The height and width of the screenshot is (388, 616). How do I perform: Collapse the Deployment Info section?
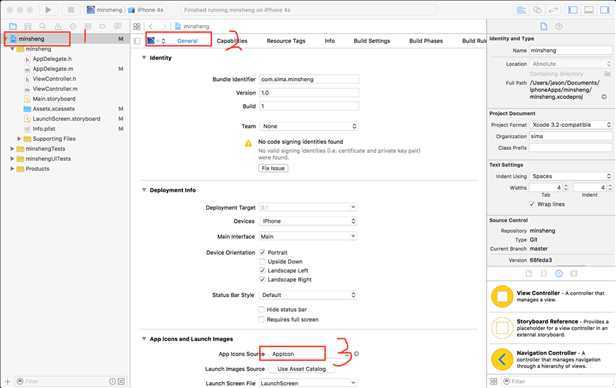coord(144,190)
